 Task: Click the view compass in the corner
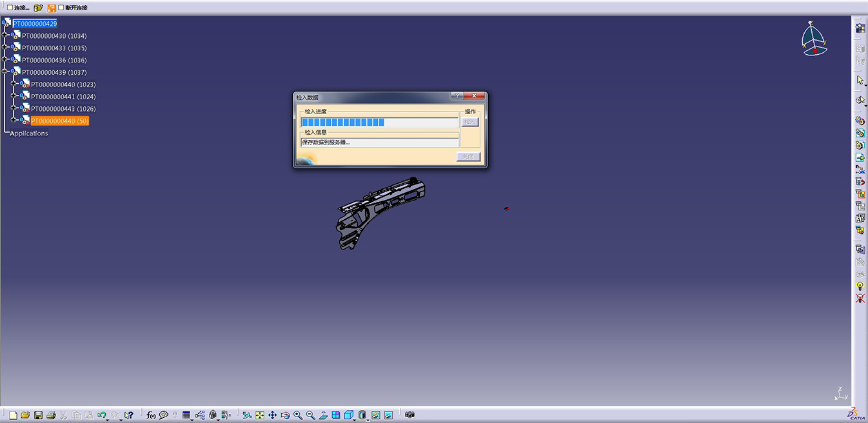[x=813, y=39]
